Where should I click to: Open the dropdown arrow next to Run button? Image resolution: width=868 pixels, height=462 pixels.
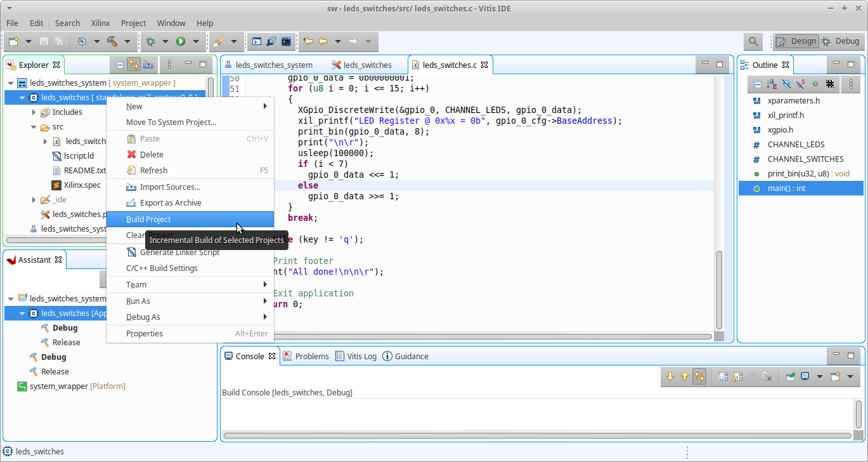196,41
